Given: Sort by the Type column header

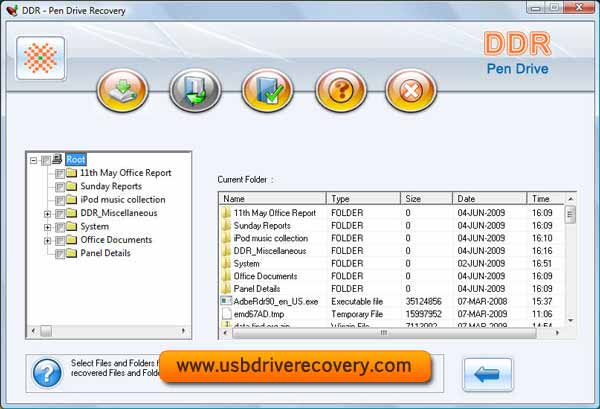Looking at the screenshot, I should 363,199.
